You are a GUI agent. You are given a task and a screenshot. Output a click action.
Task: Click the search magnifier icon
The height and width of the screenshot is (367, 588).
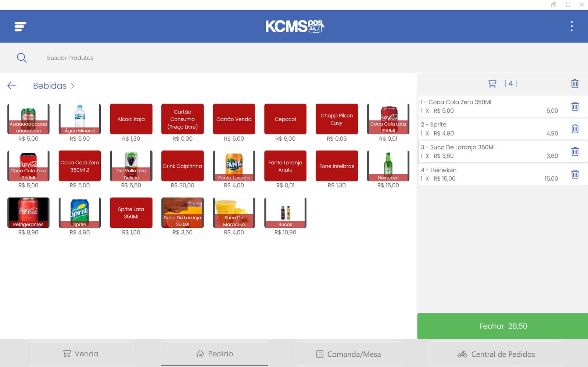coord(22,58)
